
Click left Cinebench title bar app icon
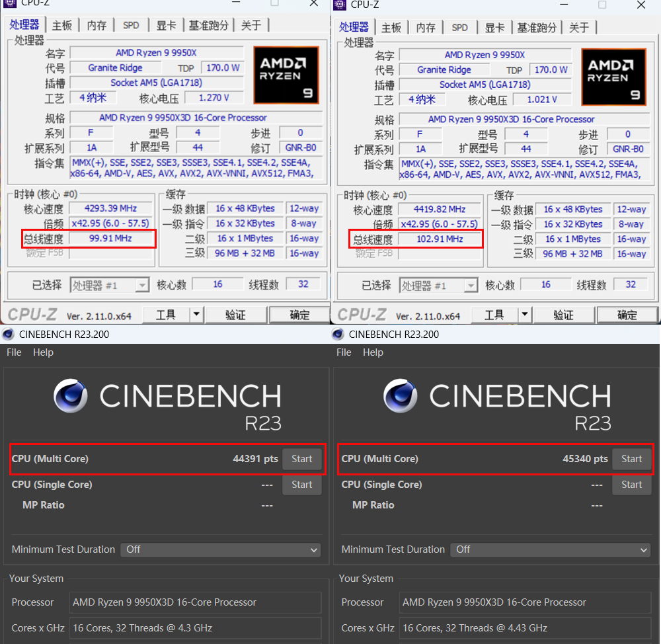click(x=8, y=335)
